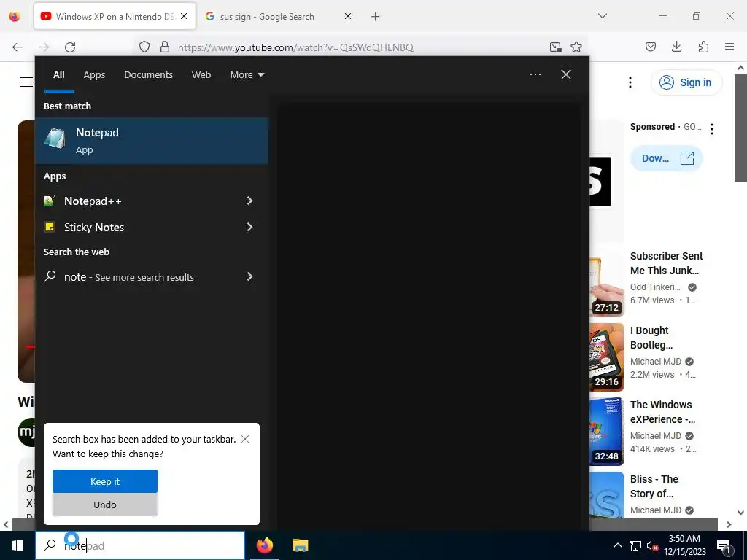Open clock showing 3:50 AM
The height and width of the screenshot is (560, 747).
684,545
